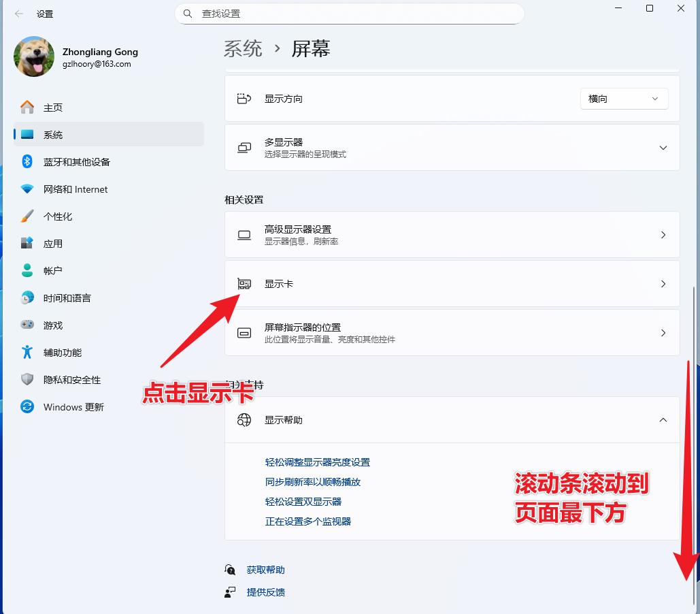700x614 pixels.
Task: Open 高级显示器设置
Action: coord(452,235)
